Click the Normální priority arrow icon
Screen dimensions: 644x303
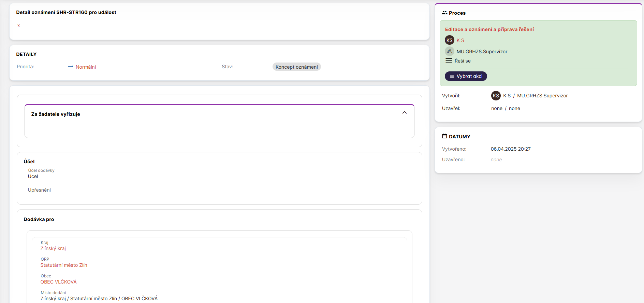pos(70,67)
